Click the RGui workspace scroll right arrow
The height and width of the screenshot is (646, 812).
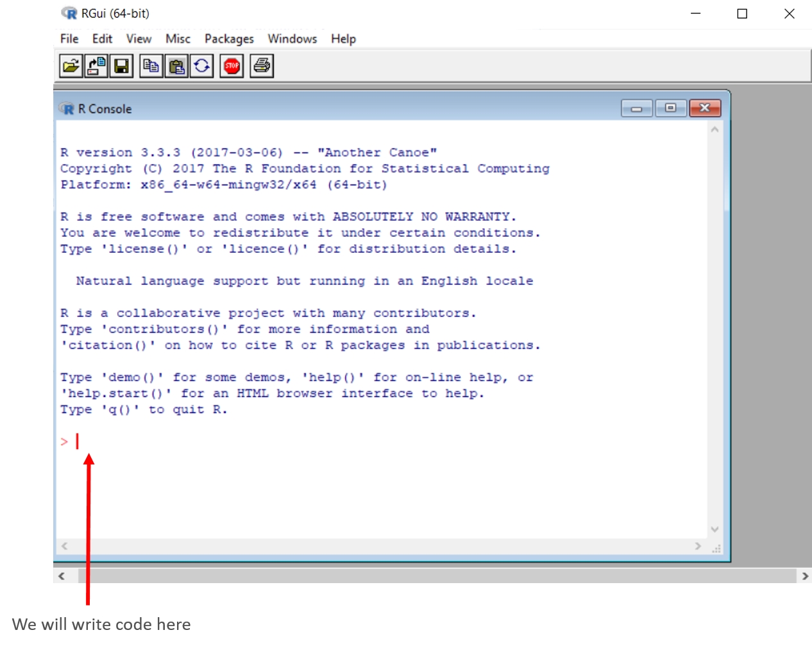pyautogui.click(x=805, y=576)
